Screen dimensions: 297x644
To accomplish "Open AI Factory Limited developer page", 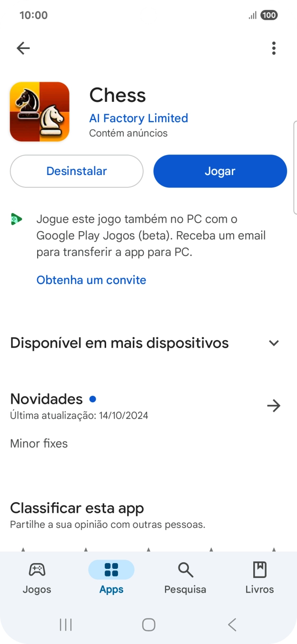I will coord(139,118).
